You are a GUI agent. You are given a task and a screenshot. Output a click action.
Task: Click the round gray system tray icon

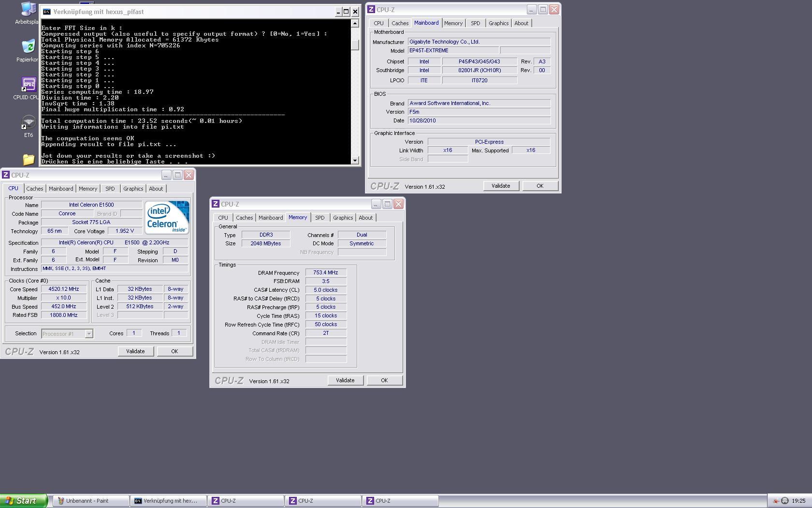click(x=784, y=501)
